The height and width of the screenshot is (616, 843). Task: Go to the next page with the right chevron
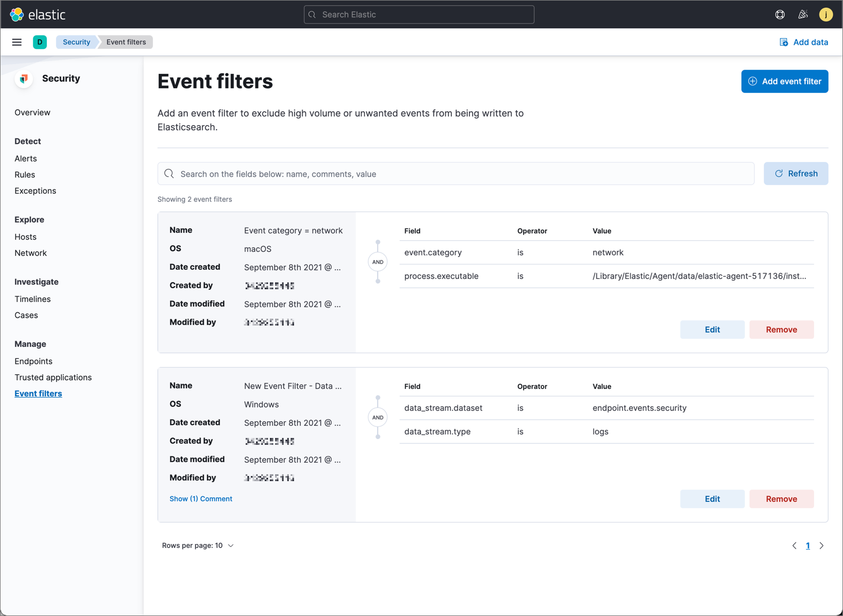tap(822, 545)
